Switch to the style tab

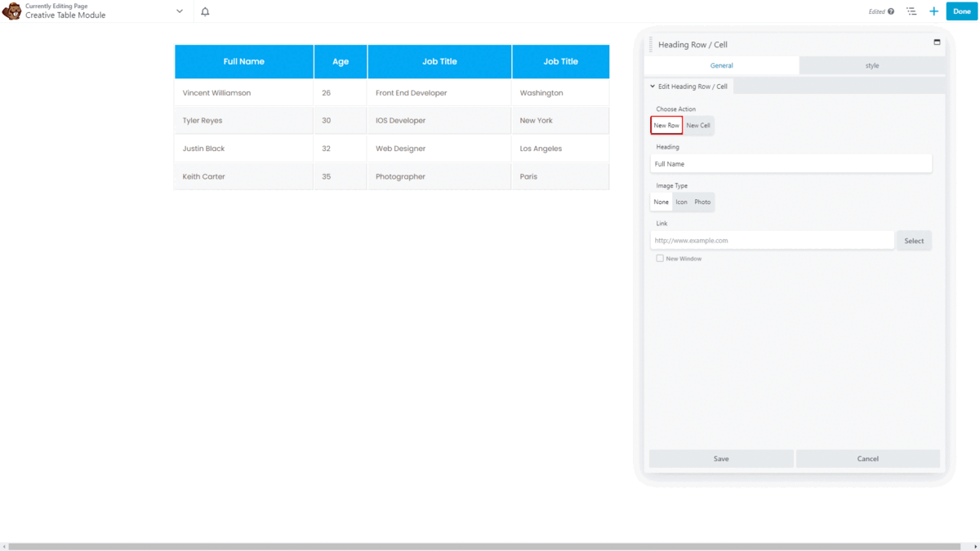click(x=872, y=65)
